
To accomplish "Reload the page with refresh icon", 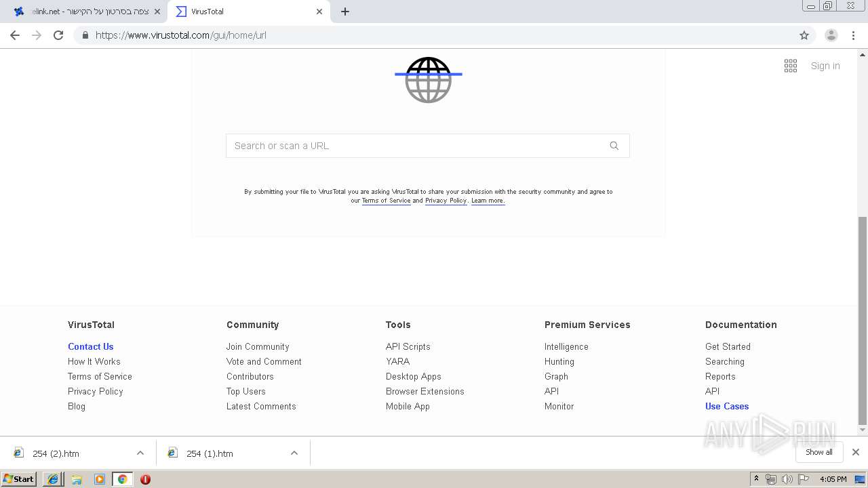I will click(x=58, y=35).
